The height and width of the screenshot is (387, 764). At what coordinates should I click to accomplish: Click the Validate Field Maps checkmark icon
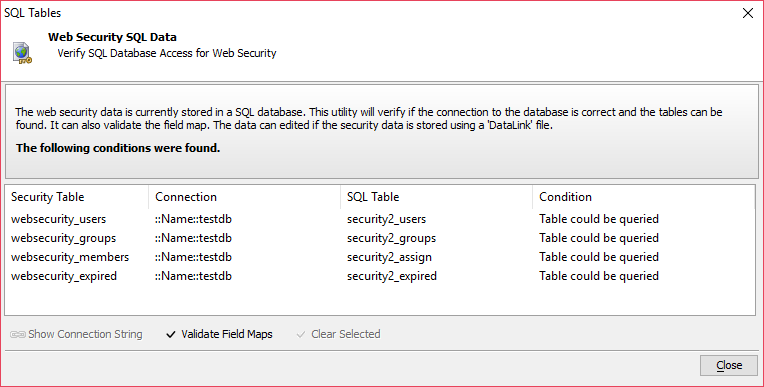tap(171, 334)
